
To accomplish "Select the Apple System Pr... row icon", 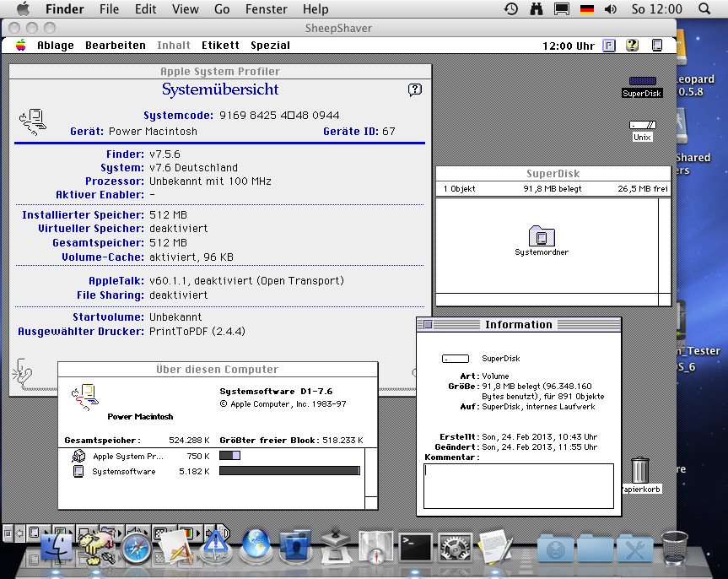I will [x=78, y=456].
